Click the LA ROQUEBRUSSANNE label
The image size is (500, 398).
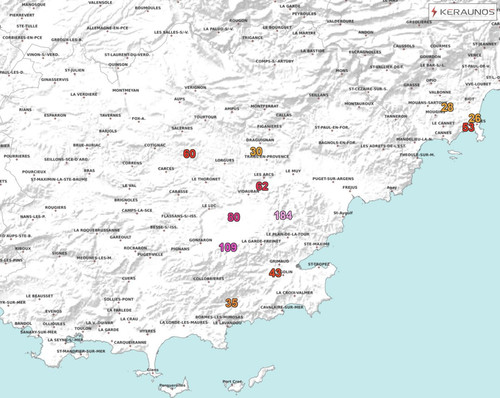coord(97,230)
